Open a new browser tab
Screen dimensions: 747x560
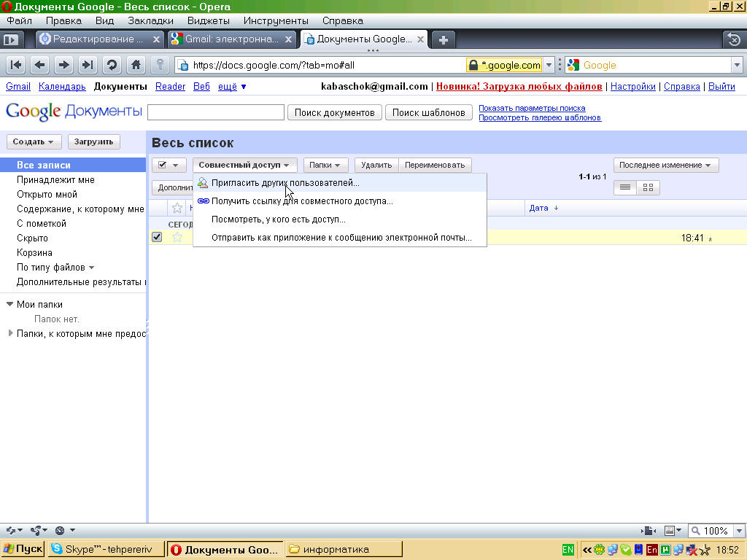pos(443,39)
